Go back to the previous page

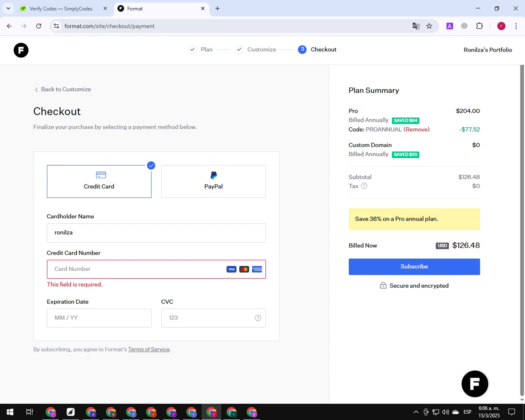[x=9, y=26]
